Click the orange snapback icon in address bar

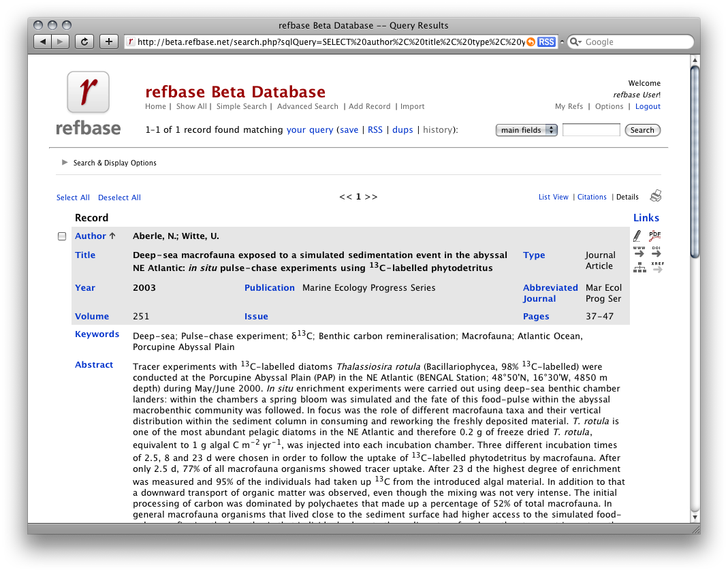(x=531, y=42)
